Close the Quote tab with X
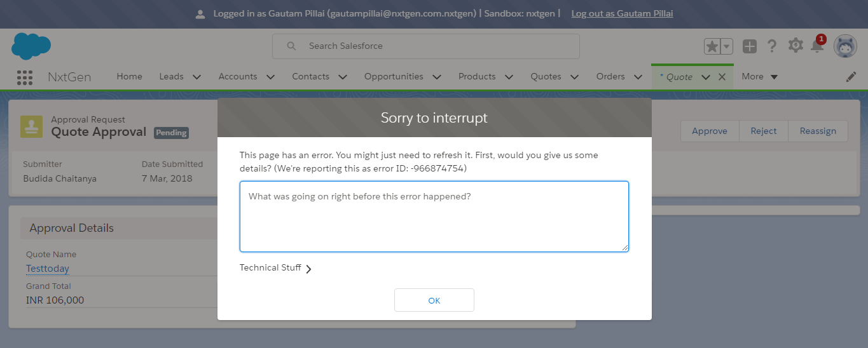868x348 pixels. tap(722, 77)
